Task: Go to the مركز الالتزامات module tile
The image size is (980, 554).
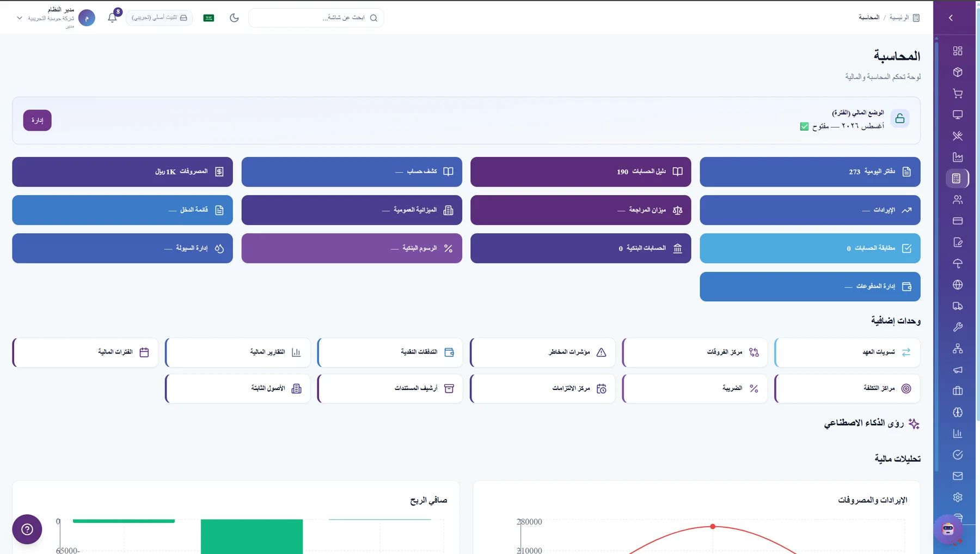Action: (x=542, y=388)
